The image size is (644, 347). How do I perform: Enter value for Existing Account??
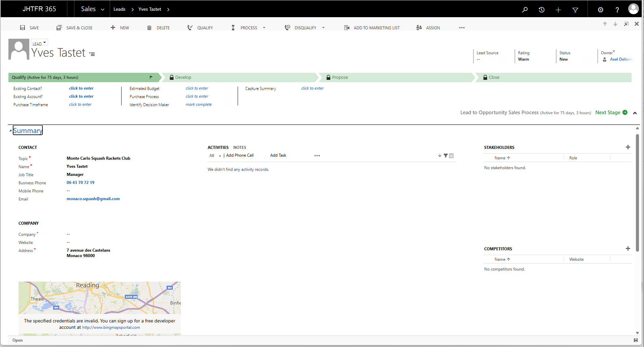pos(81,96)
